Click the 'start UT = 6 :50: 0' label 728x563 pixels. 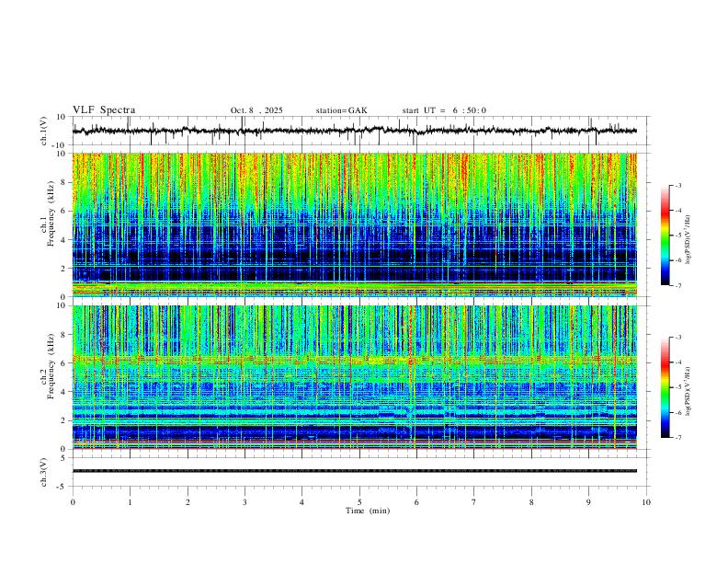[x=444, y=110]
